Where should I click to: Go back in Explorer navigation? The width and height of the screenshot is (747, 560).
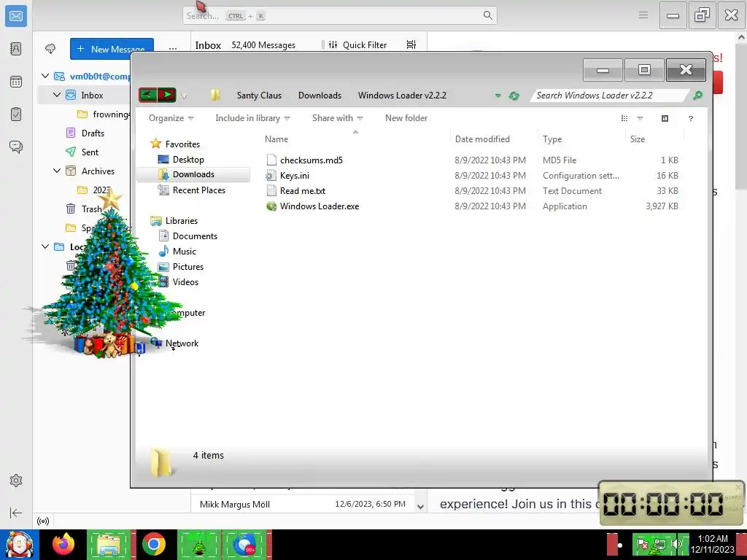[147, 96]
